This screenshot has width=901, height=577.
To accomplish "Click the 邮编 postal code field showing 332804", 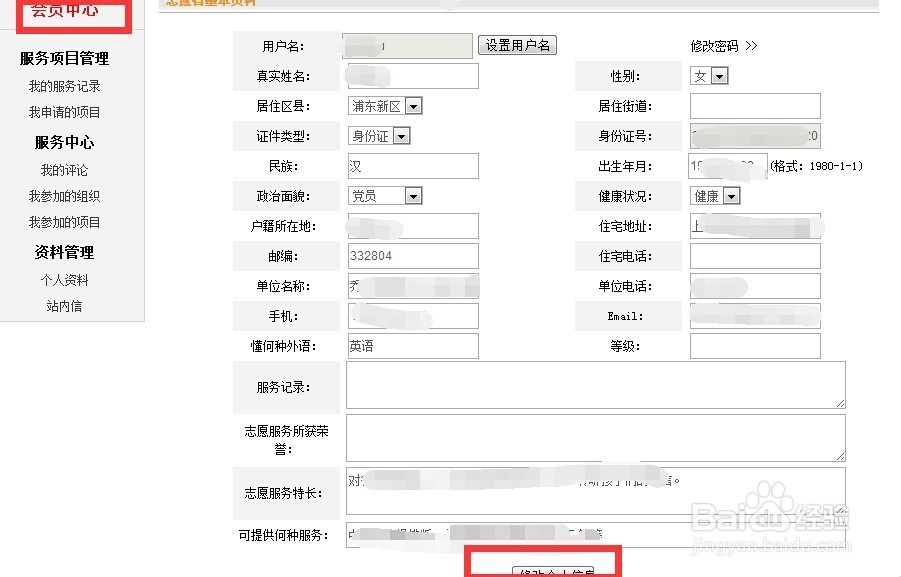I will click(413, 256).
